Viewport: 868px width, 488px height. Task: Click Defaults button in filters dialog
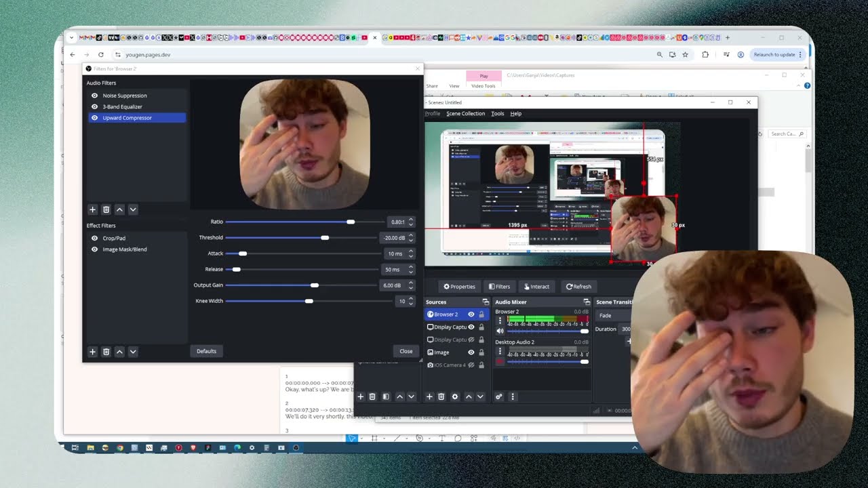(206, 351)
